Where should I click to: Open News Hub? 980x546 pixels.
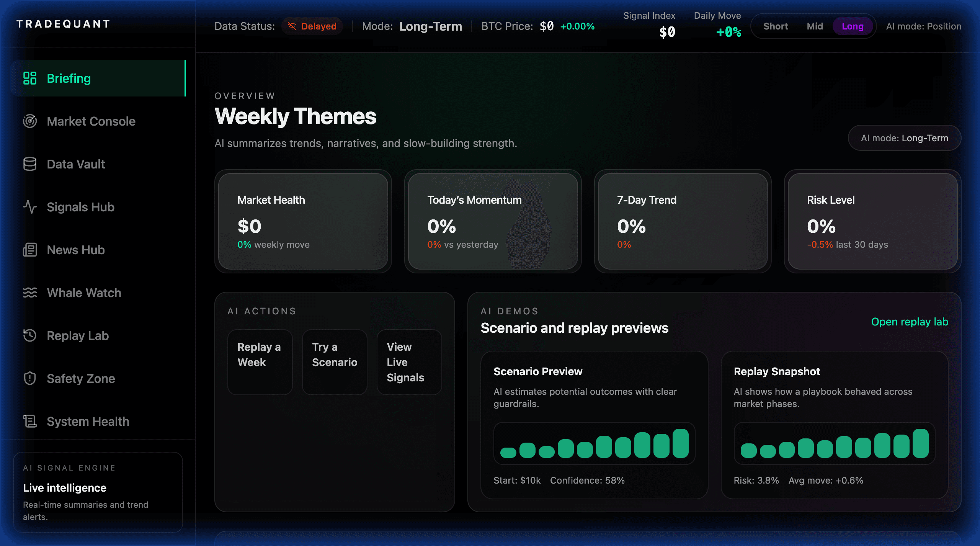(75, 250)
